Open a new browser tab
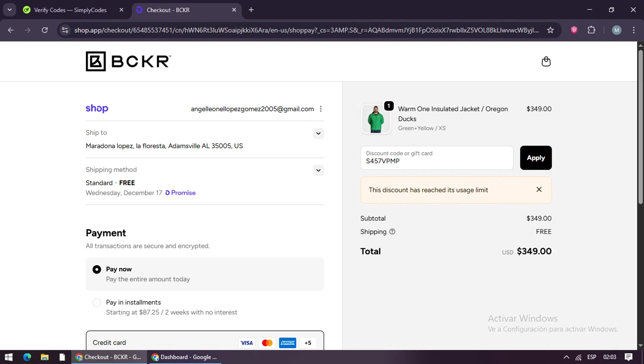644x364 pixels. click(x=251, y=10)
